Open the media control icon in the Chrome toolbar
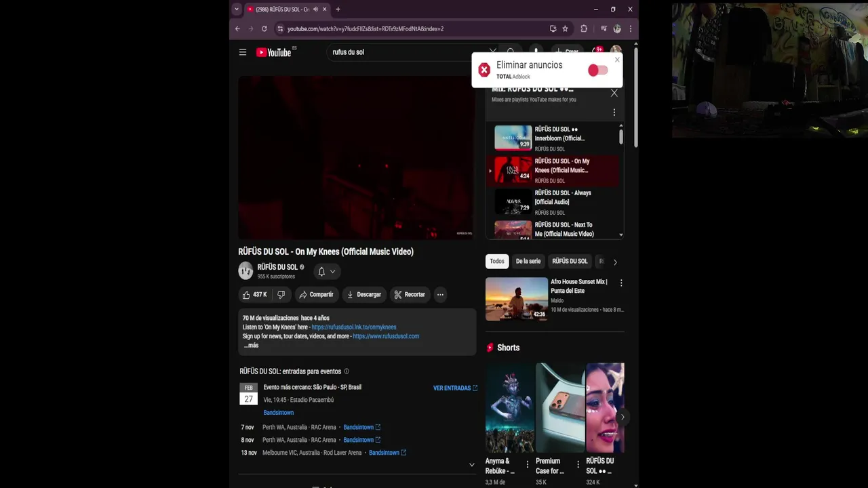This screenshot has width=868, height=488. 604,28
